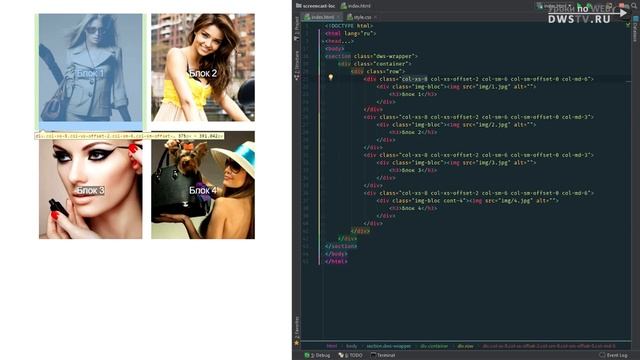Click the Блок 3 image in browser
Viewport: 640px width, 360px height.
tap(91, 185)
